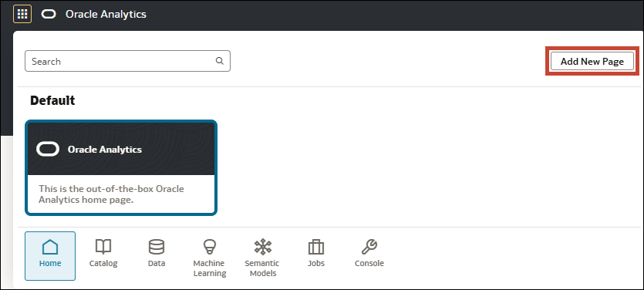The image size is (644, 290).
Task: Open the Data navigation item
Action: tap(157, 254)
